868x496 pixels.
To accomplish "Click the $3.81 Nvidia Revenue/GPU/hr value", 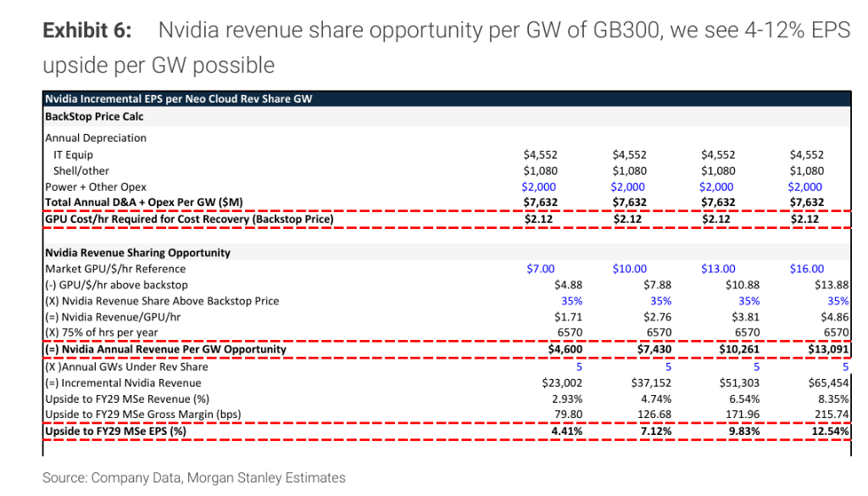I will (x=746, y=317).
